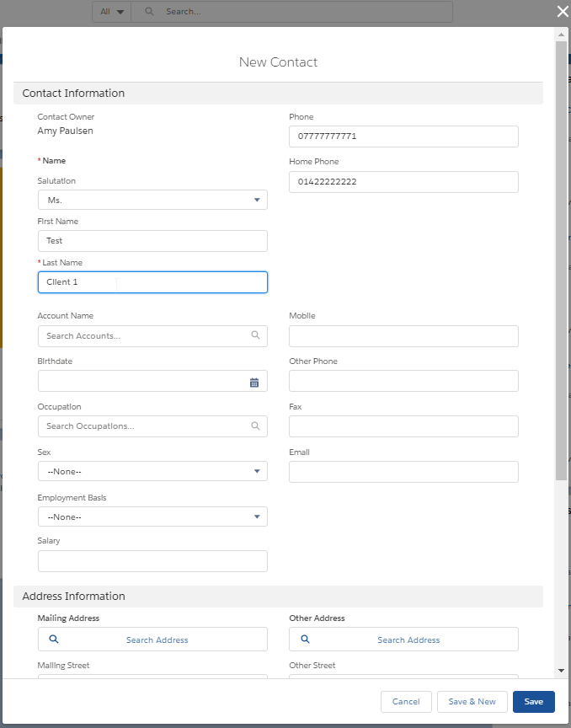Cancel the new contact form

click(x=406, y=701)
